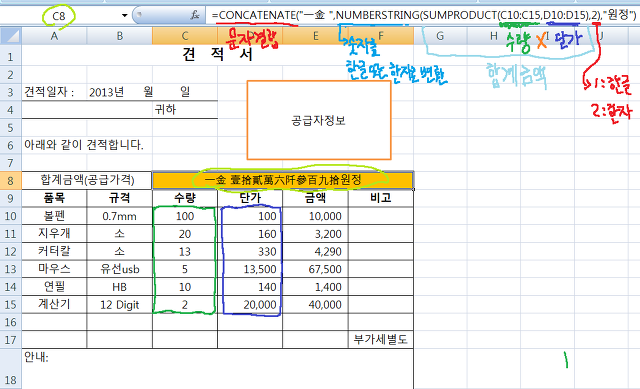Select row 10 header
The width and height of the screenshot is (640, 389).
click(x=11, y=216)
